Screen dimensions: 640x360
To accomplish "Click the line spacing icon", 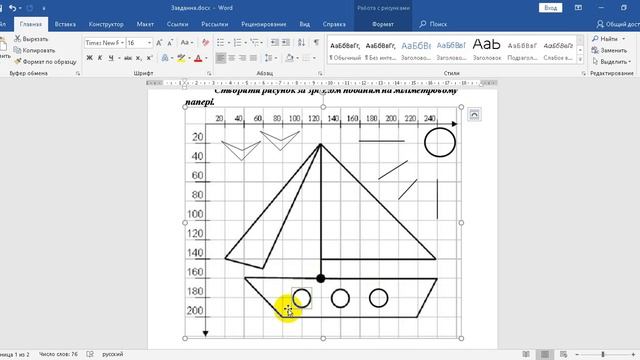I will click(x=268, y=58).
